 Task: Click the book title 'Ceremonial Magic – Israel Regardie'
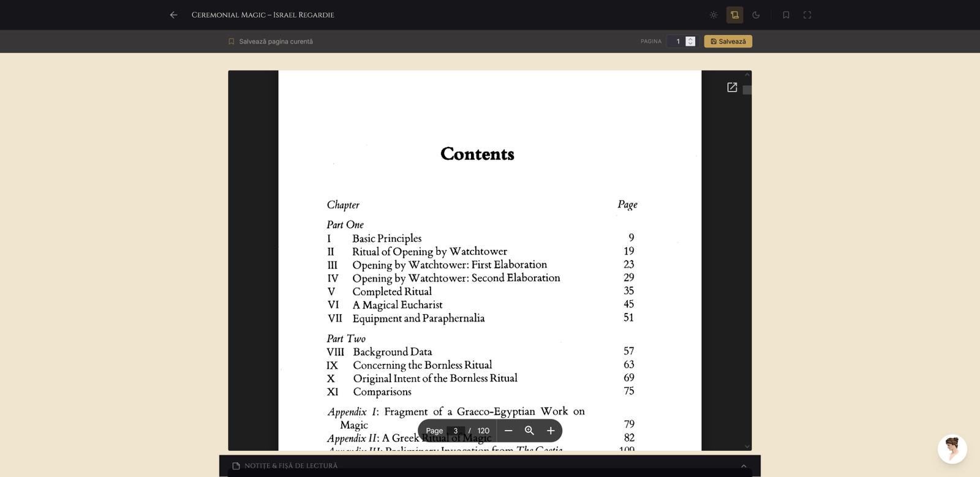[x=263, y=15]
